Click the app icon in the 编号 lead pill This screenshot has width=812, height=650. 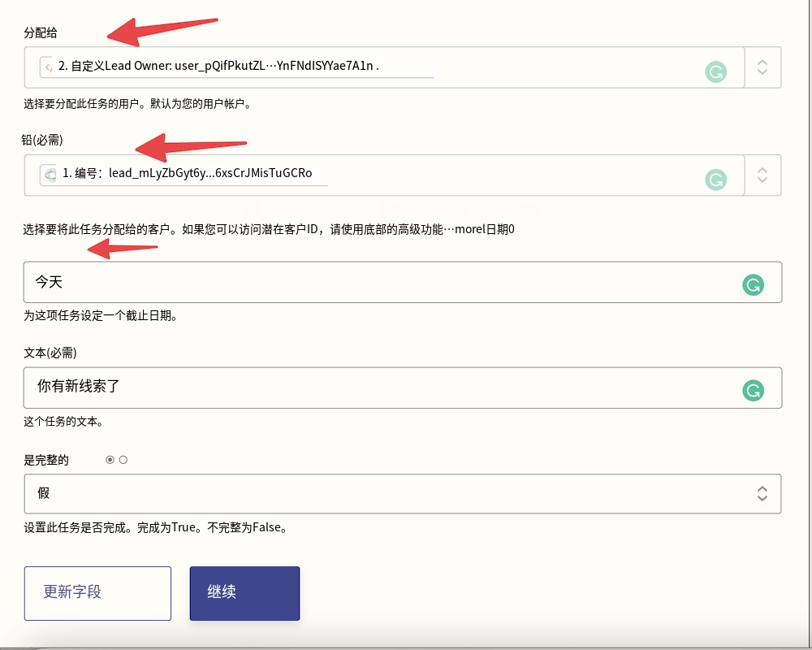pyautogui.click(x=50, y=174)
